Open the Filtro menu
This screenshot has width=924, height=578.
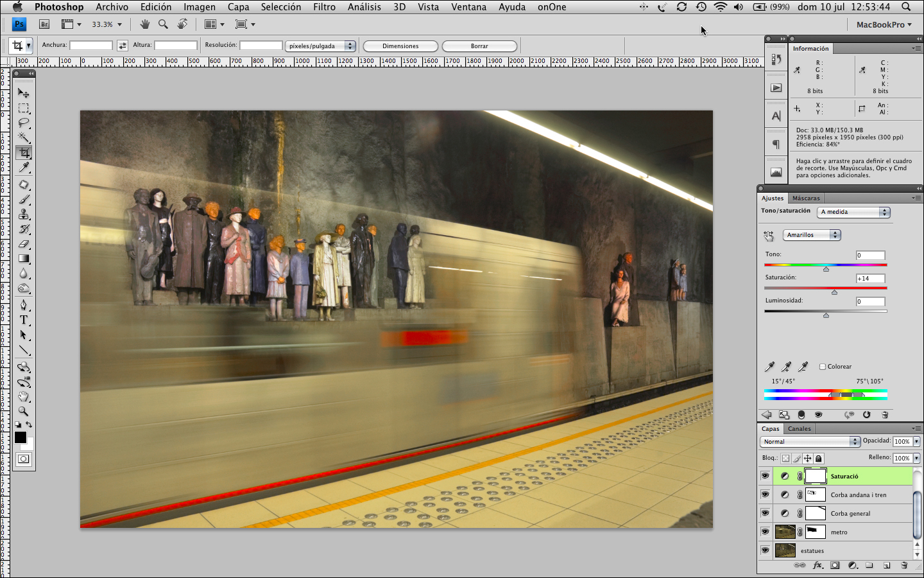(324, 7)
